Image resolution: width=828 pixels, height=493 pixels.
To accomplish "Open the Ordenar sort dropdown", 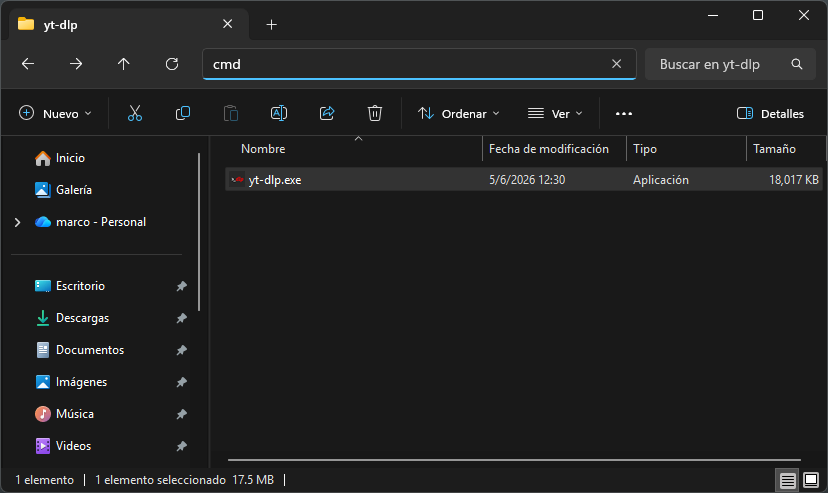I will pyautogui.click(x=458, y=113).
